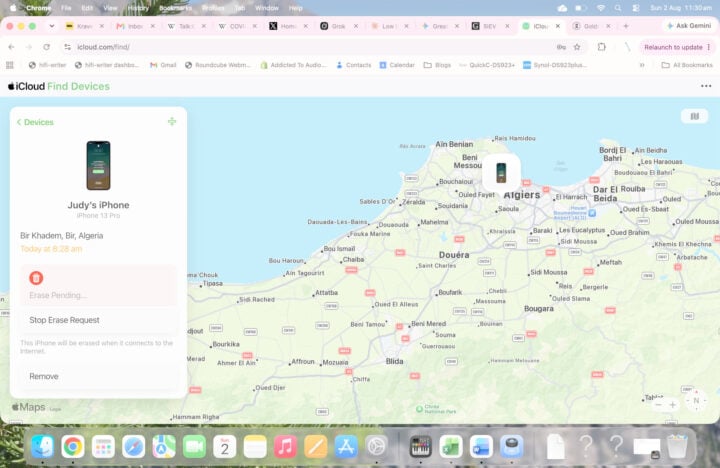Bookmark this page with star icon
Viewport: 720px width, 468px height.
(x=577, y=47)
